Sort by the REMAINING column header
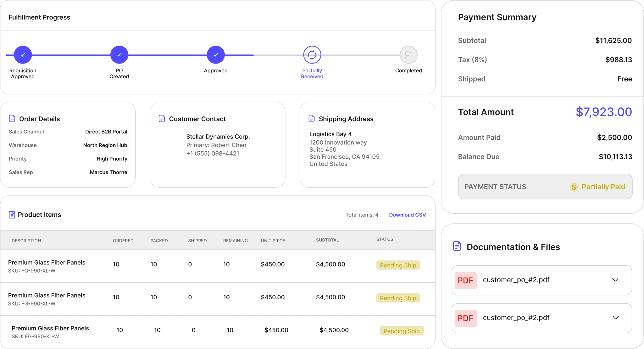 236,241
